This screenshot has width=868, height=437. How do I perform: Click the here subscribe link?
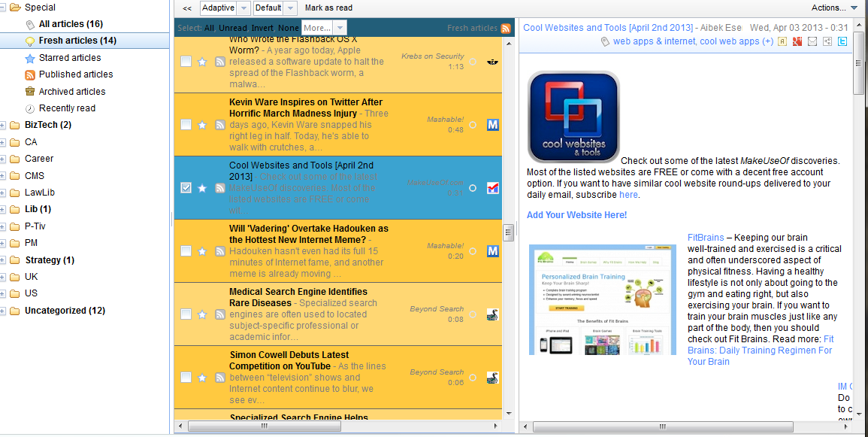click(x=628, y=194)
